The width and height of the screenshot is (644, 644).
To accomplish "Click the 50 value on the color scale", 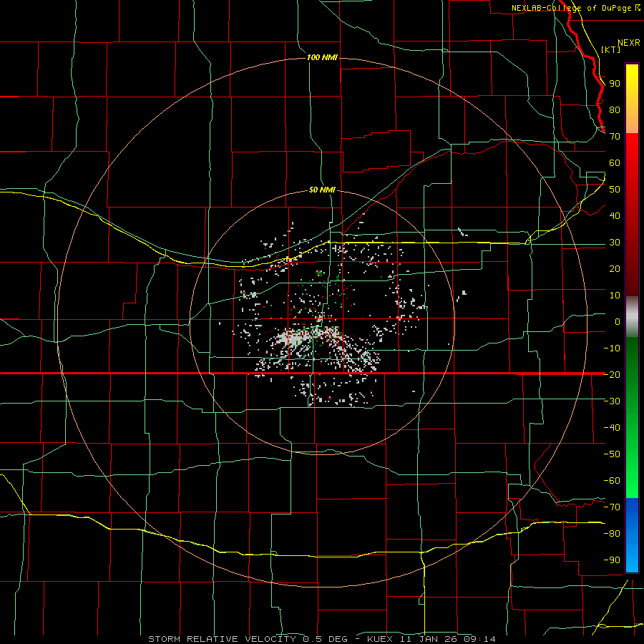I will (615, 190).
